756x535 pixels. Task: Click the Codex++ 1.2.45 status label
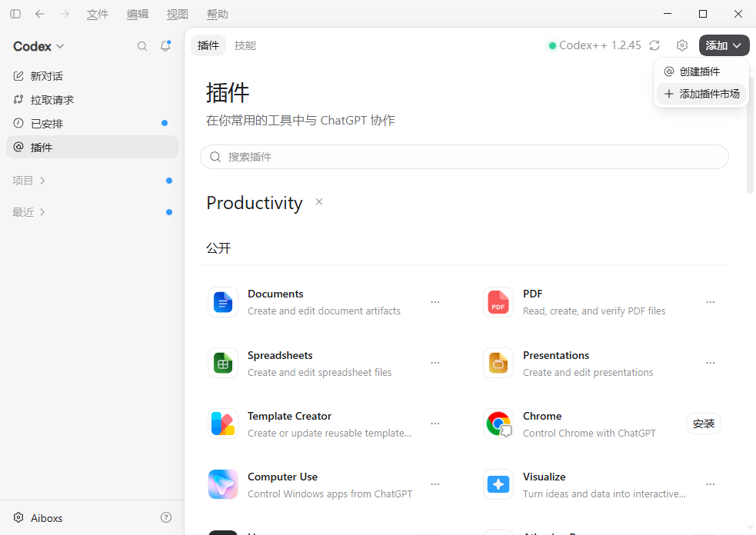(x=595, y=45)
